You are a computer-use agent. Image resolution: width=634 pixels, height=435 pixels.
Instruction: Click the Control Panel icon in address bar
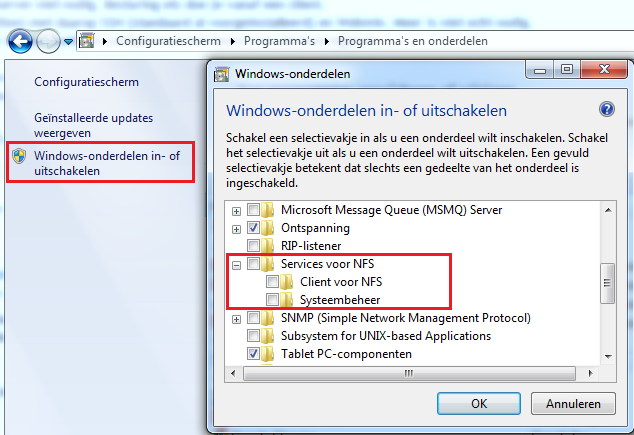(87, 41)
